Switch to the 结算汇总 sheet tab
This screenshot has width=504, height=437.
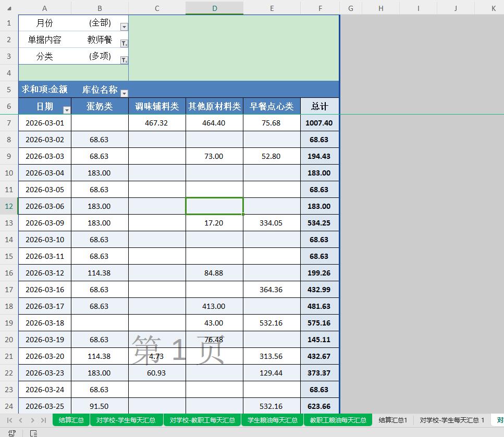click(x=71, y=420)
